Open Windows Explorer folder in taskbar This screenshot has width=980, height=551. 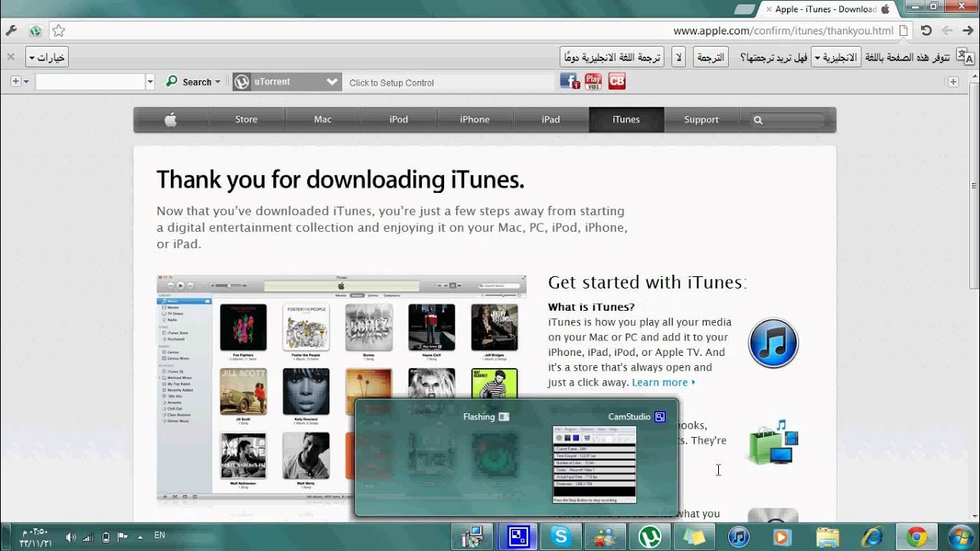(827, 537)
